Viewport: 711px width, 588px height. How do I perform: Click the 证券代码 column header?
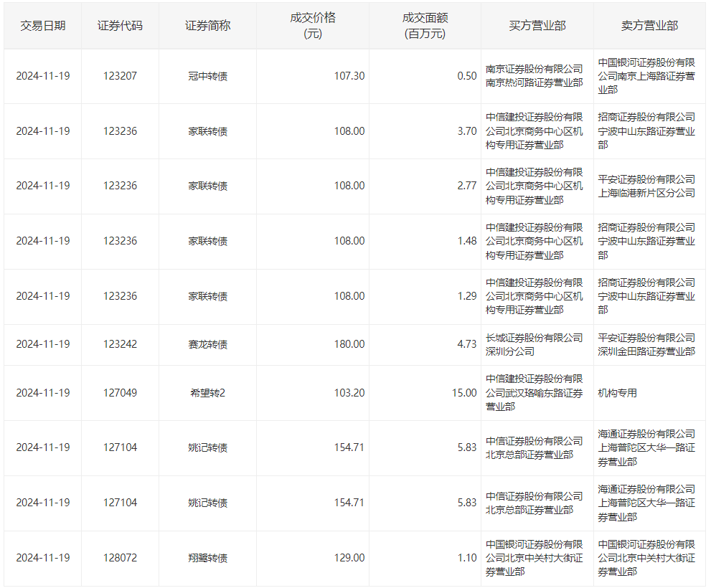click(x=120, y=26)
